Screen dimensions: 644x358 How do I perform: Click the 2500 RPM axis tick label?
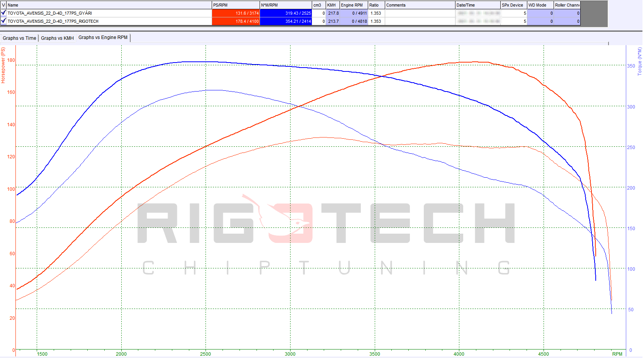click(206, 354)
